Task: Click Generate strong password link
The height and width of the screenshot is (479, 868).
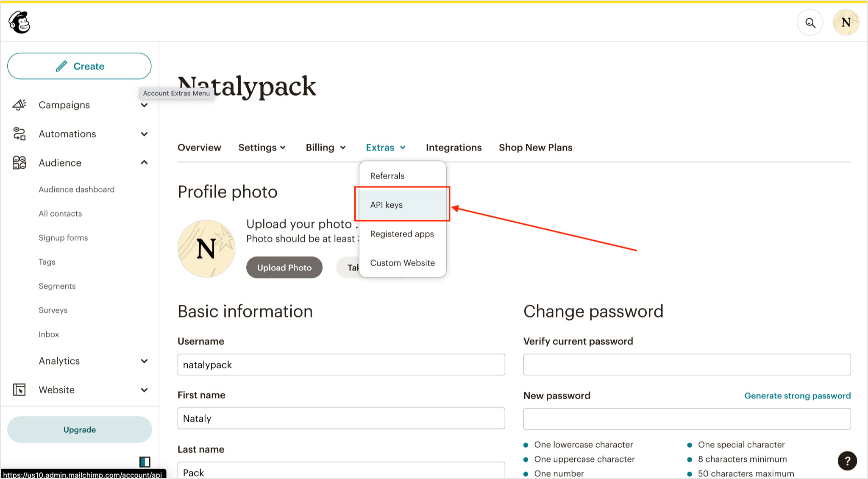Action: [797, 395]
